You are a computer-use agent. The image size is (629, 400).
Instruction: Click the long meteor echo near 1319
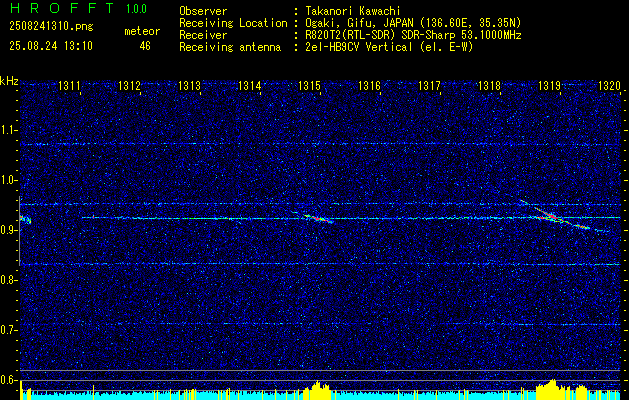pyautogui.click(x=556, y=215)
